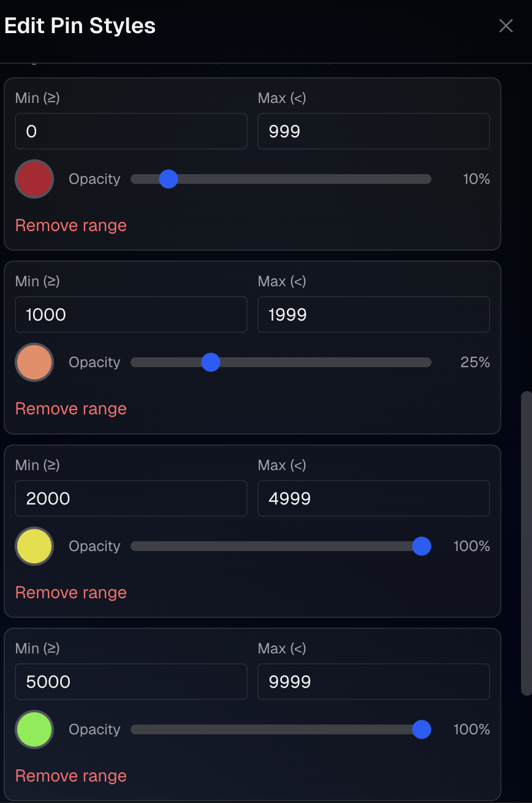This screenshot has width=532, height=803.
Task: Click the Max field containing 1999
Action: (x=373, y=314)
